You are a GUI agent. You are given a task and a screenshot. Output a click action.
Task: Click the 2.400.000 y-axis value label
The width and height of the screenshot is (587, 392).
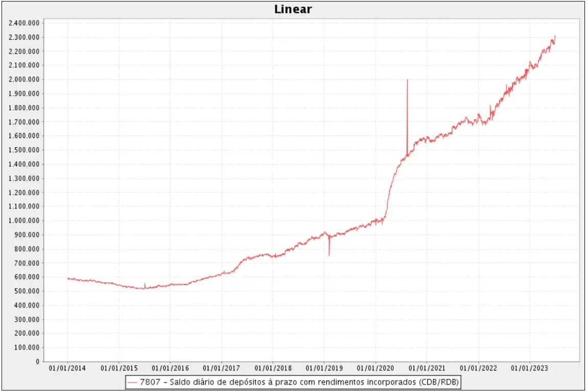[24, 23]
